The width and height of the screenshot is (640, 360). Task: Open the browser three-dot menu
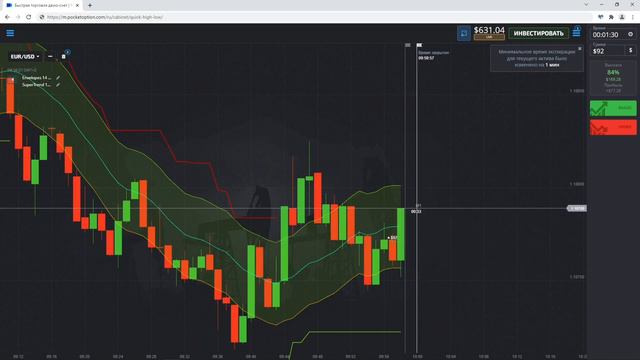[x=633, y=17]
